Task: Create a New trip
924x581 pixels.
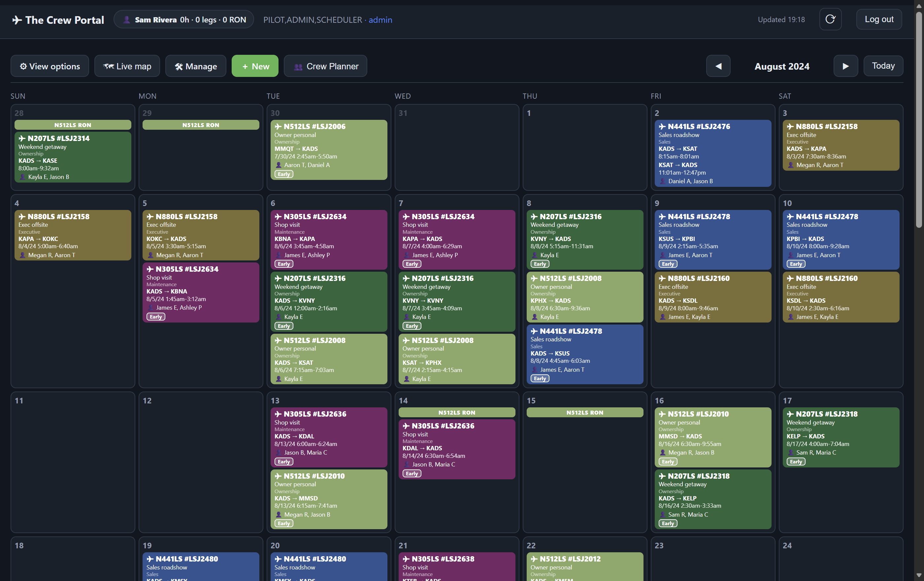Action: tap(255, 66)
